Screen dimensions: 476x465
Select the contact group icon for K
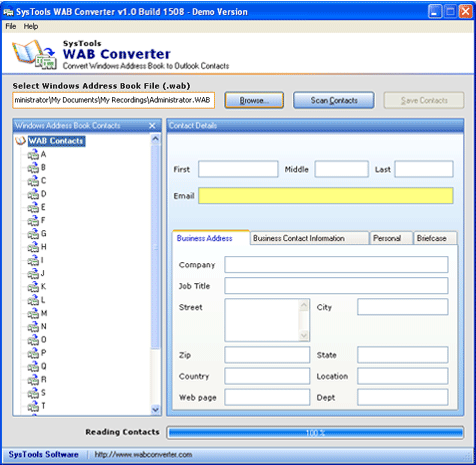33,287
